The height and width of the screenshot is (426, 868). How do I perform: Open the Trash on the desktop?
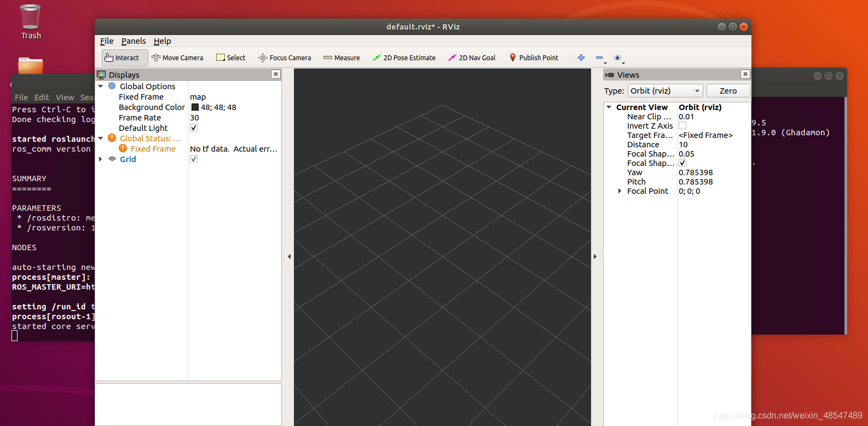(x=31, y=22)
